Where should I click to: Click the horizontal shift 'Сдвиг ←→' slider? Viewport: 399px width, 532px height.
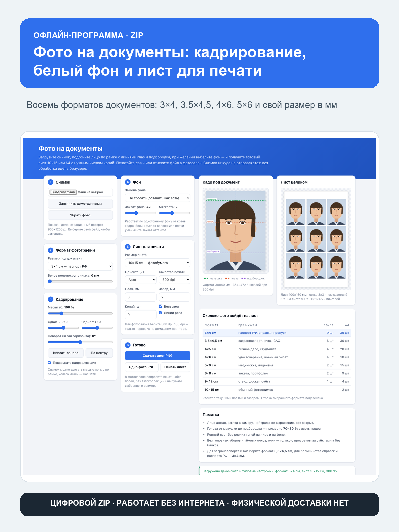point(63,328)
